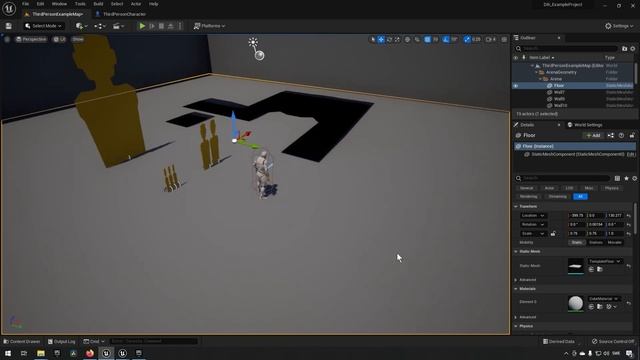Click the Static Mesh asset thumbnail

[x=576, y=266]
